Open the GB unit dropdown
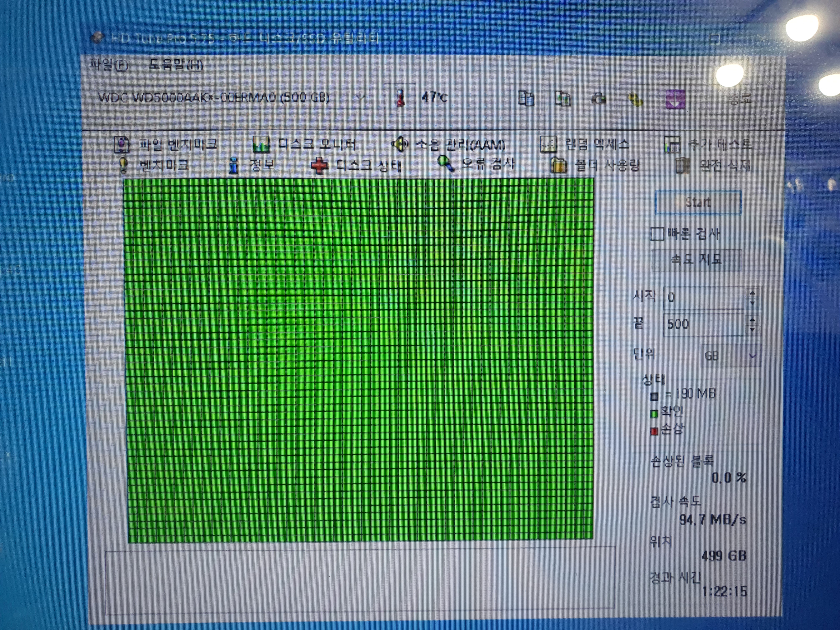The height and width of the screenshot is (630, 840). 731,355
